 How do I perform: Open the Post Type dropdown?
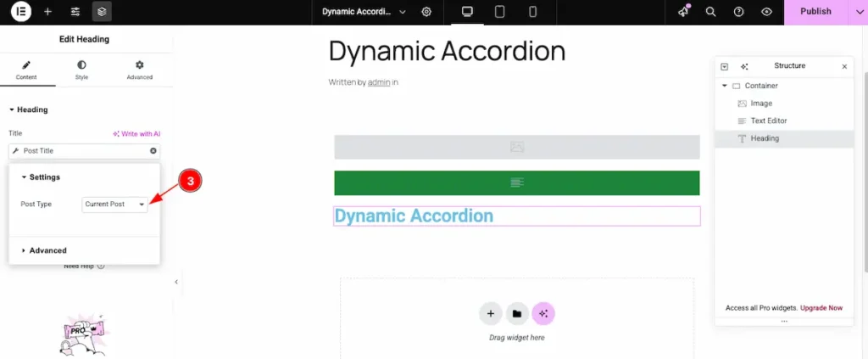tap(114, 205)
